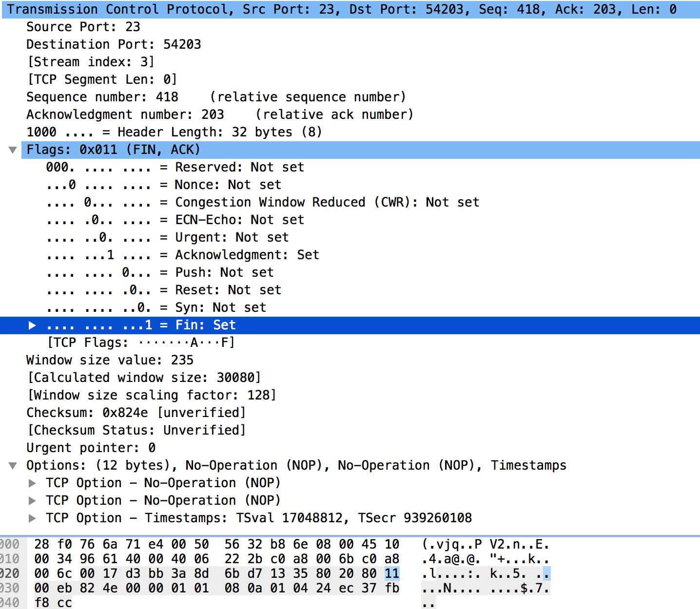Collapse the Flags: 0x011 (FIN, ACK) tree

point(13,150)
